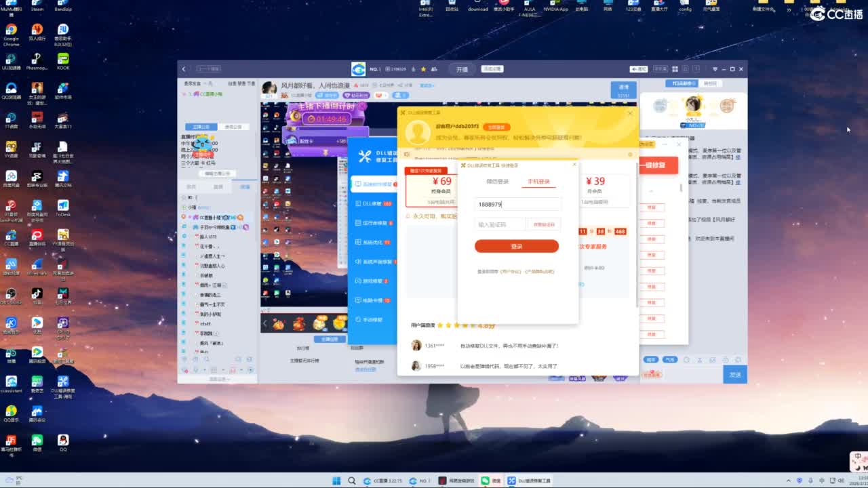The image size is (868, 488).
Task: Open the config desktop icon
Action: [685, 6]
